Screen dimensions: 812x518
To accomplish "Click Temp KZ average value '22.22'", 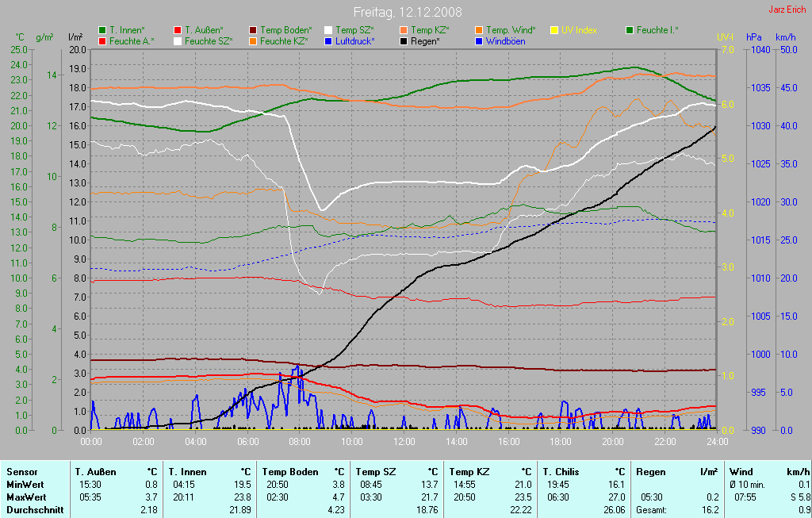I will click(520, 510).
